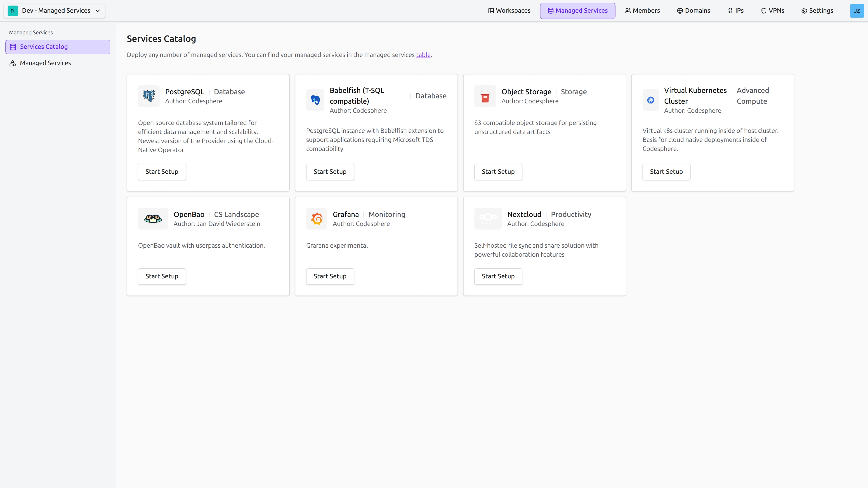Open the JZ profile avatar menu
Screen dimensions: 868x488
click(x=857, y=10)
